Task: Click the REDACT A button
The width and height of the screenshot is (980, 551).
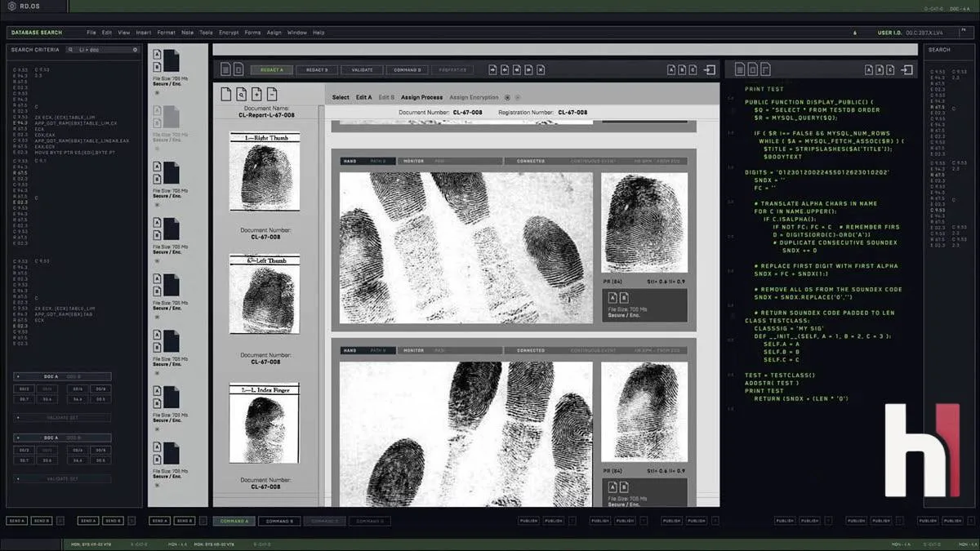Action: [x=272, y=70]
